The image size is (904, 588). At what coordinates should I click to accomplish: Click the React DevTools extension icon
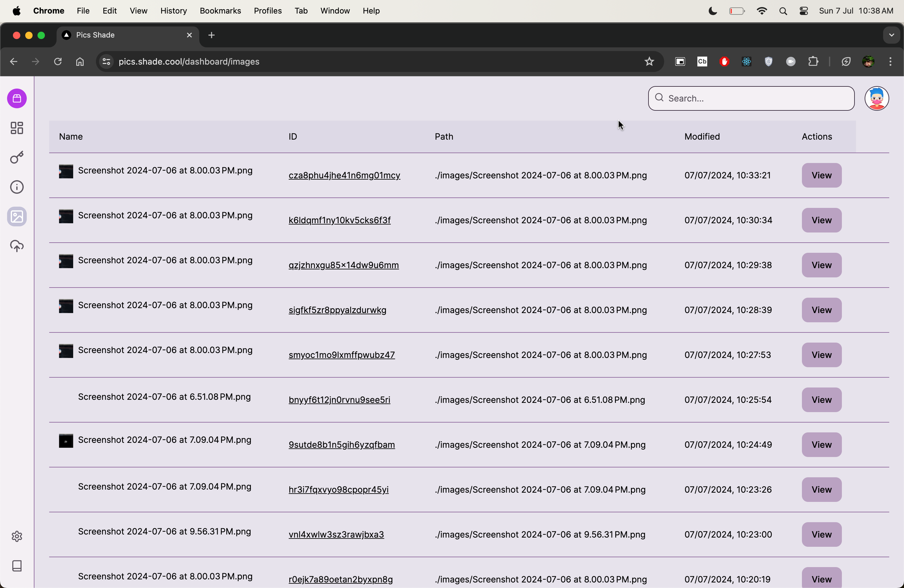pos(746,62)
